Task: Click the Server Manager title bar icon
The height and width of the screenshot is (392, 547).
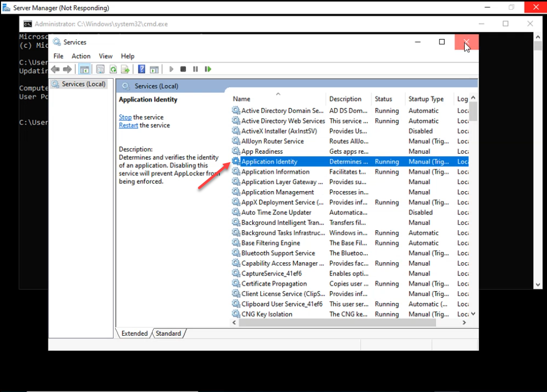Action: 6,7
